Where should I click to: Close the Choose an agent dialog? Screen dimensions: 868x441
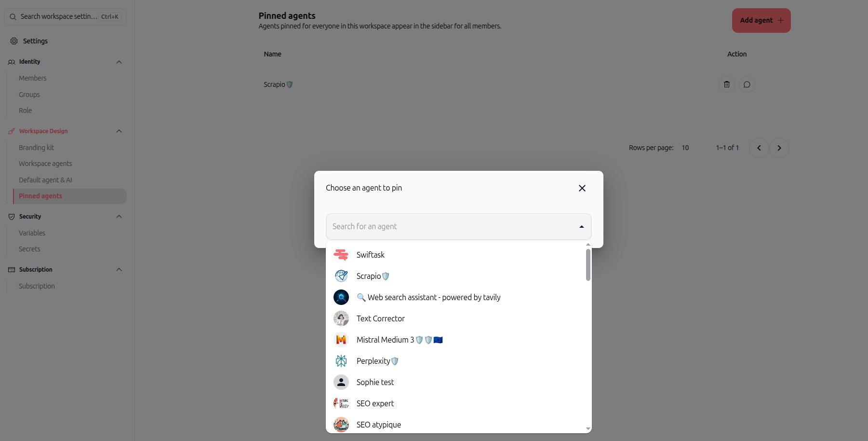tap(582, 188)
